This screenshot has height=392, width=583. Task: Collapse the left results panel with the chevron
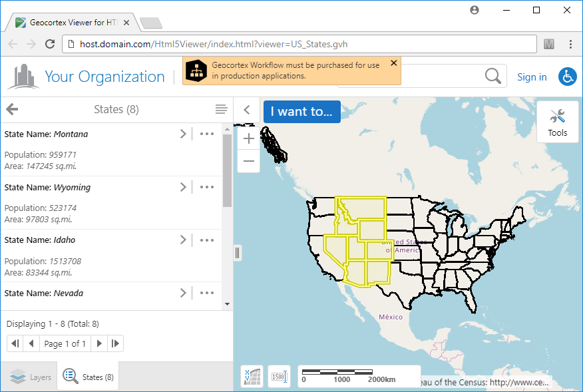pyautogui.click(x=247, y=110)
